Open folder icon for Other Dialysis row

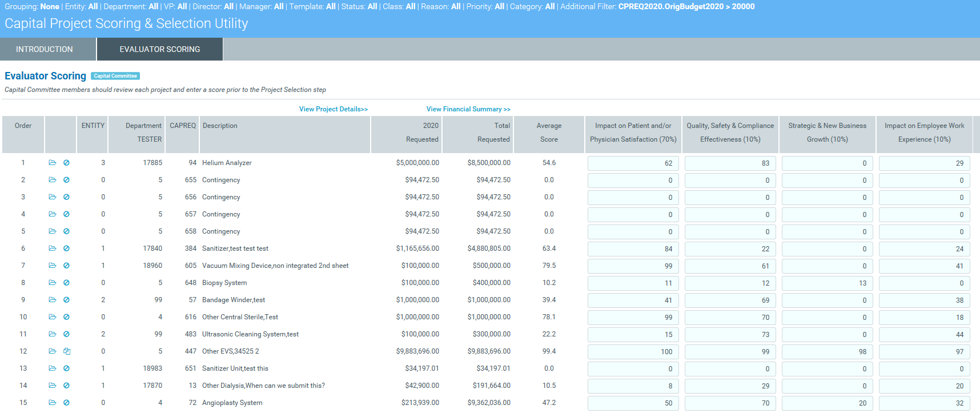(52, 386)
